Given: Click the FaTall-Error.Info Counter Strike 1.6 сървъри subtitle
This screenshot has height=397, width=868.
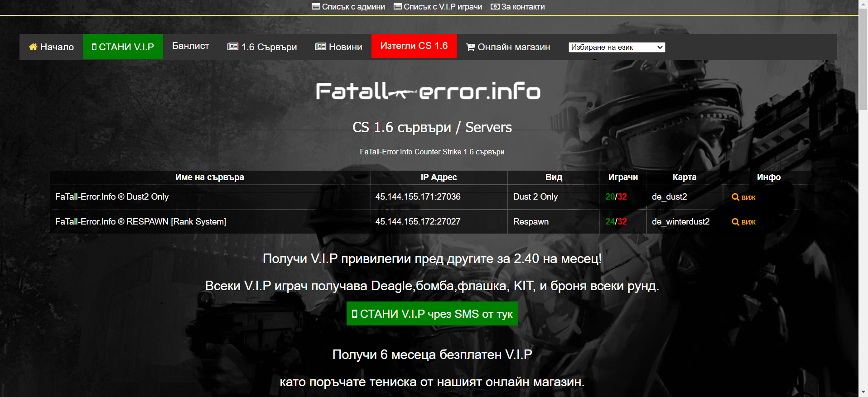Looking at the screenshot, I should pos(432,152).
